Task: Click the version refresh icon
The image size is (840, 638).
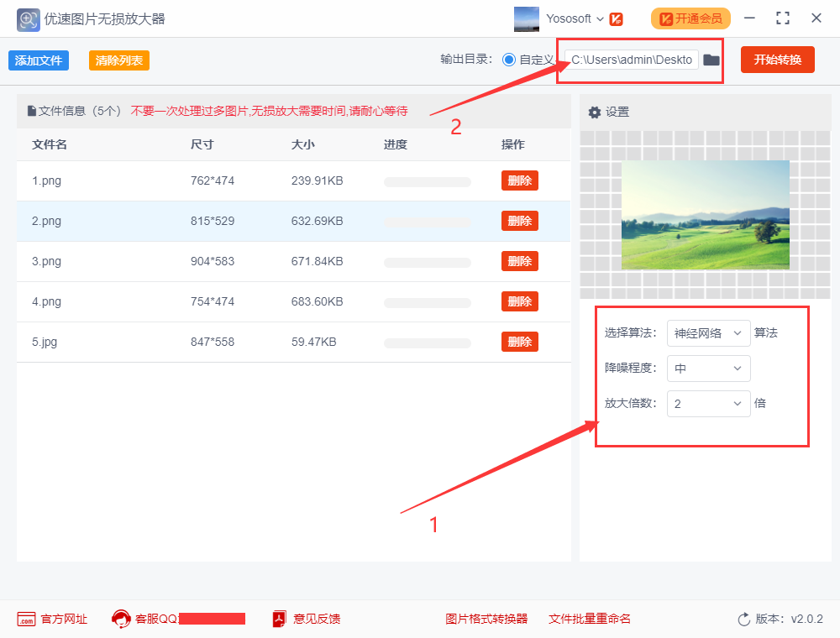Action: pos(743,619)
